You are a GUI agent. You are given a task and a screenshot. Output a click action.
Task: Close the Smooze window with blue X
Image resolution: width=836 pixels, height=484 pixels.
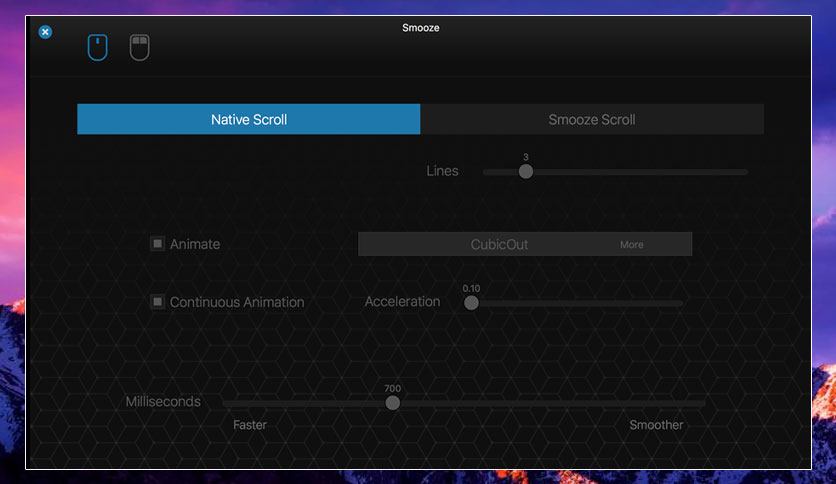pos(45,32)
